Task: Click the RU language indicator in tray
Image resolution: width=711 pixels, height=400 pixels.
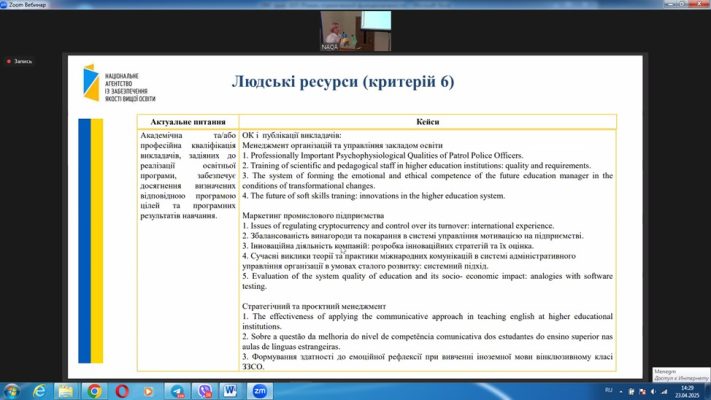Action: click(609, 390)
